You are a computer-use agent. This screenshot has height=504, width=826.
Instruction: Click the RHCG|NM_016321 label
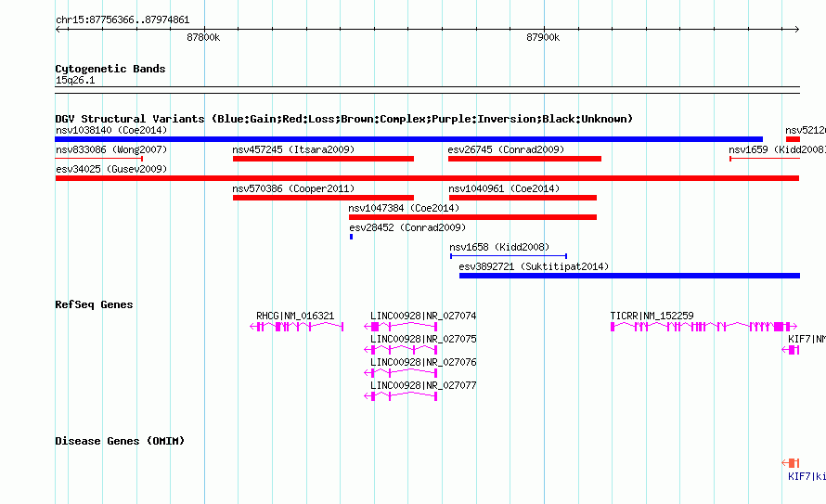[x=295, y=316]
